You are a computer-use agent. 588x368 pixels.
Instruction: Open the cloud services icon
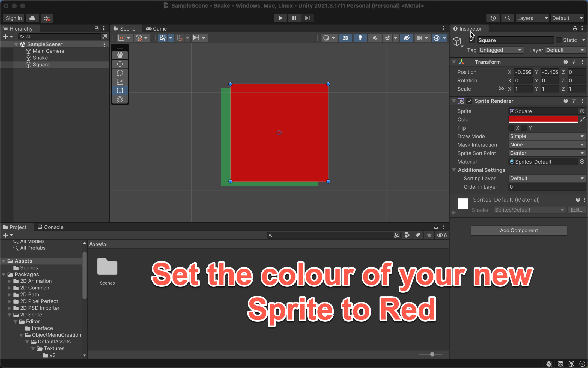tap(32, 18)
